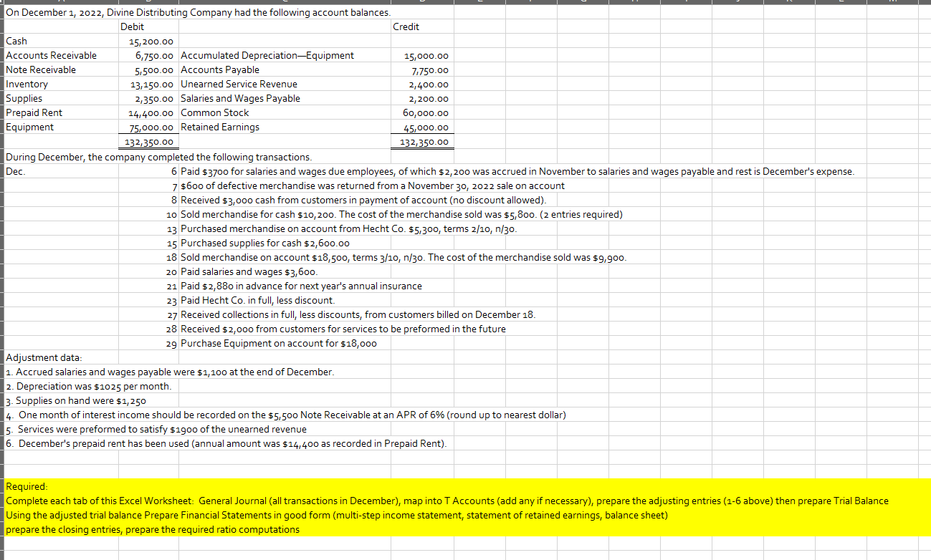Click the Unearned Service Revenue label
The width and height of the screenshot is (931, 560).
pyautogui.click(x=239, y=84)
